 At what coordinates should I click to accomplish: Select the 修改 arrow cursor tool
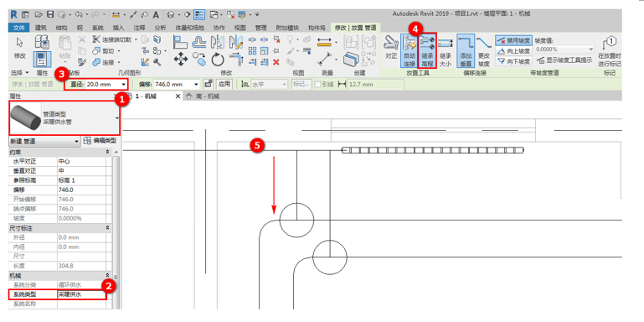(20, 49)
